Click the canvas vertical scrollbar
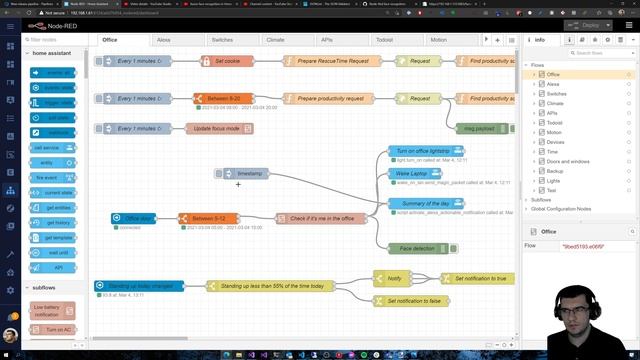The image size is (640, 360). (517, 71)
